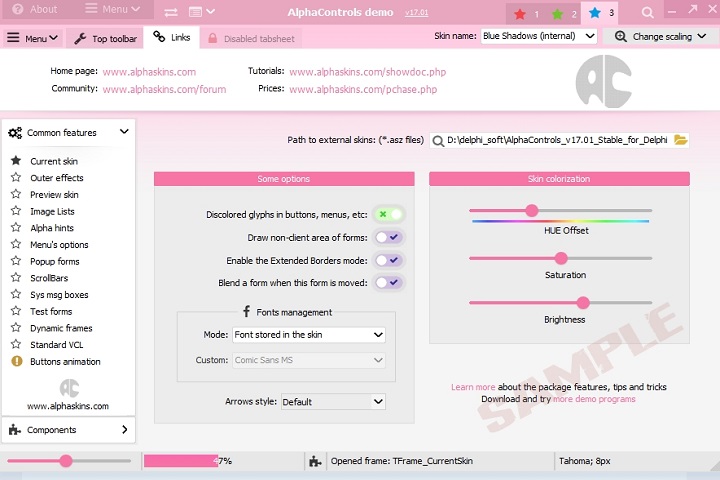The height and width of the screenshot is (480, 720).
Task: Open the showdoc.php tutorials link
Action: click(368, 72)
